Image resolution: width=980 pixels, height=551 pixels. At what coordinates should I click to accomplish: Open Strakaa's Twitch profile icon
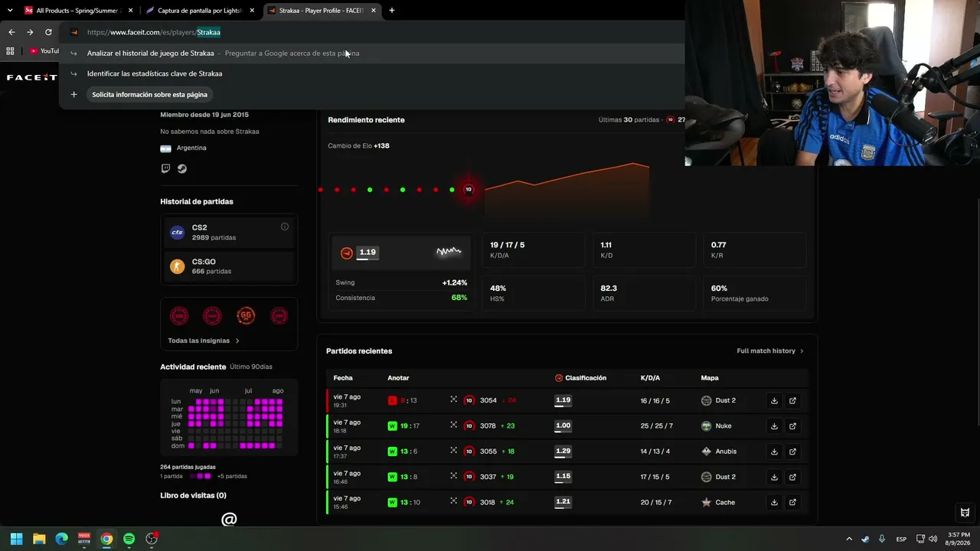click(165, 168)
